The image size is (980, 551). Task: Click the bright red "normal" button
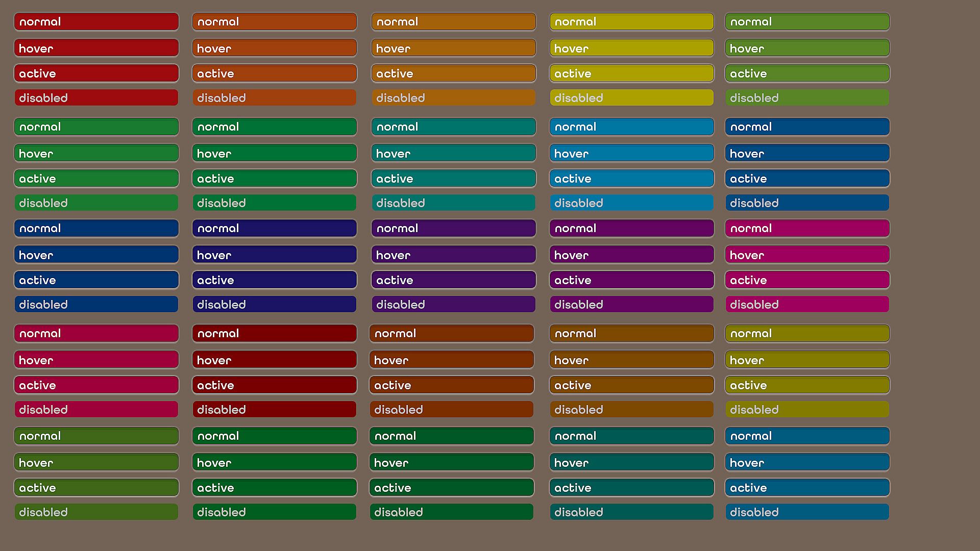[96, 22]
